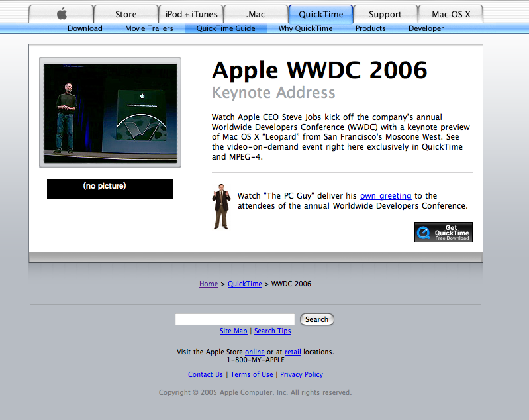This screenshot has height=420, width=529.
Task: Open Movie Trailers section
Action: tap(149, 28)
